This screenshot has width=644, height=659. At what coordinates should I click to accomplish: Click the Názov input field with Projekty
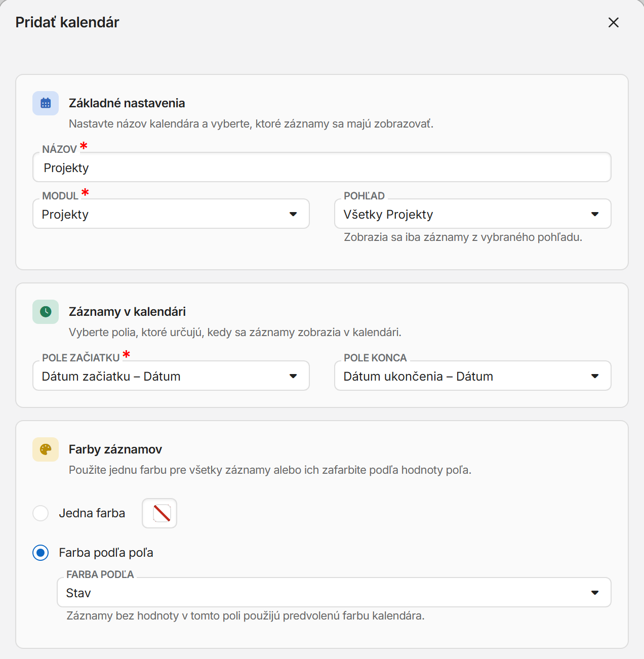pos(322,167)
